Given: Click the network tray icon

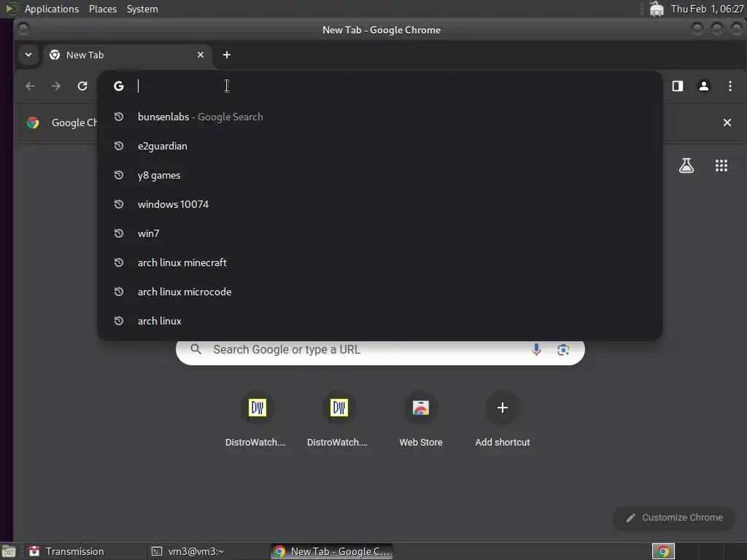Looking at the screenshot, I should [x=657, y=9].
